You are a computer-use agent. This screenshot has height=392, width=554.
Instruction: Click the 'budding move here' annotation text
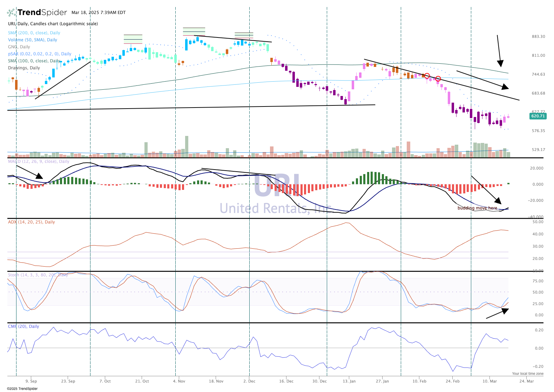coord(477,208)
